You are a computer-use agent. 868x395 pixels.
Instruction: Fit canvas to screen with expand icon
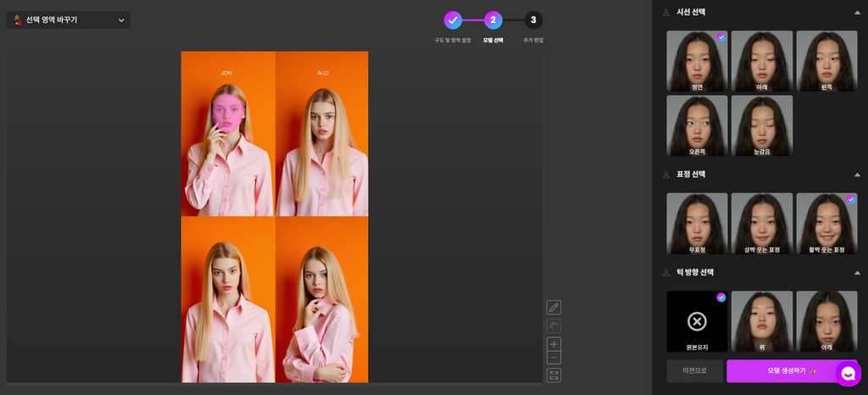point(554,376)
